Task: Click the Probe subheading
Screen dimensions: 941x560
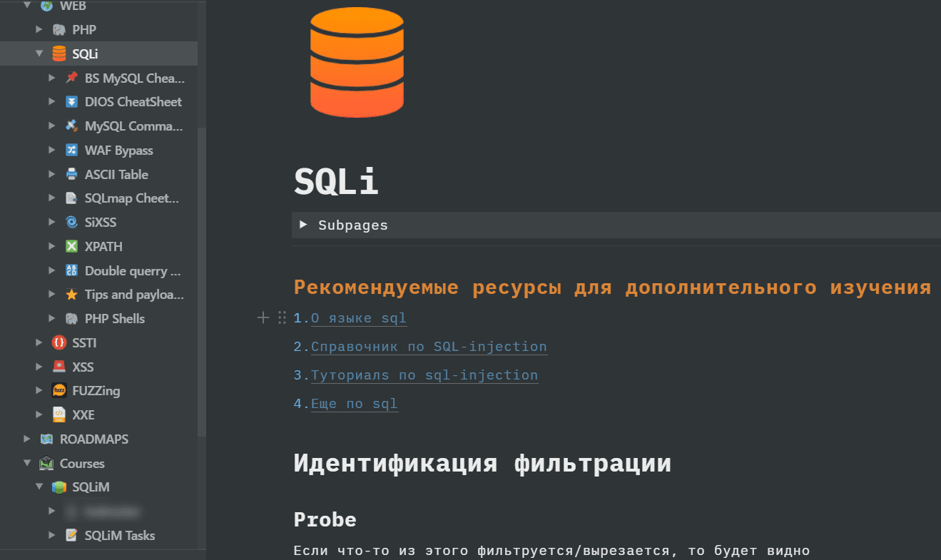Action: (325, 519)
